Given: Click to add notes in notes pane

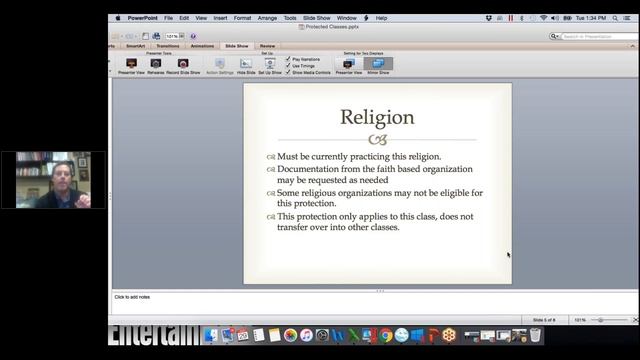Looking at the screenshot, I should pos(132,297).
